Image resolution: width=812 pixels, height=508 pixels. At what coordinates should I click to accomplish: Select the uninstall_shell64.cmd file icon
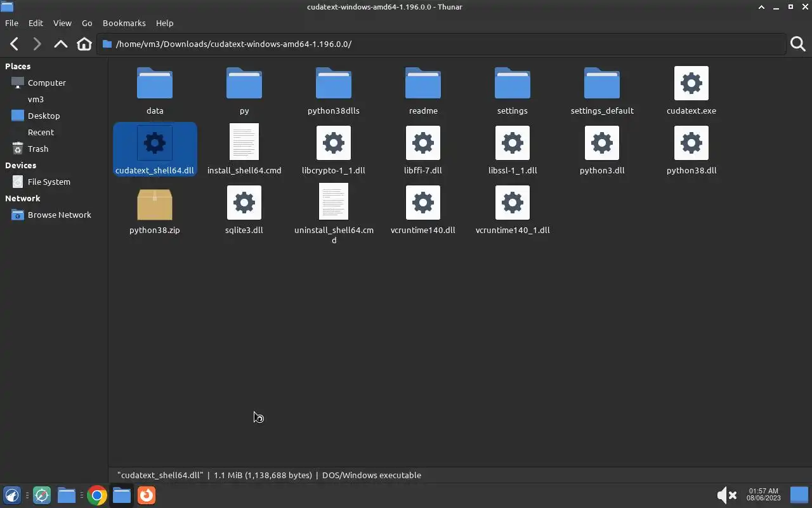(334, 201)
